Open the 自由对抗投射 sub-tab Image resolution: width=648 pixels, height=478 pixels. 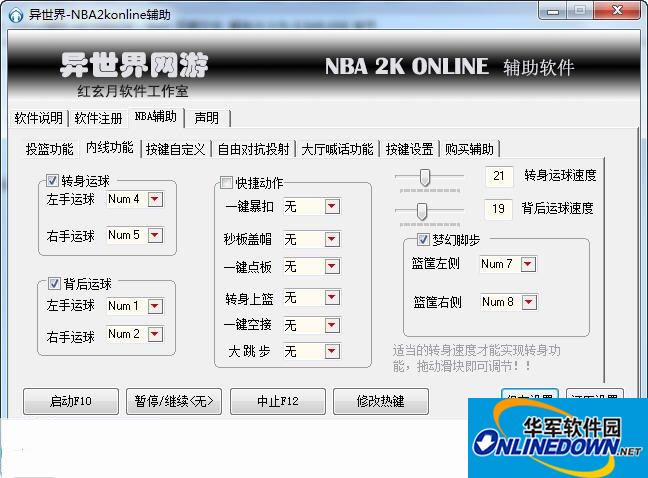click(253, 149)
